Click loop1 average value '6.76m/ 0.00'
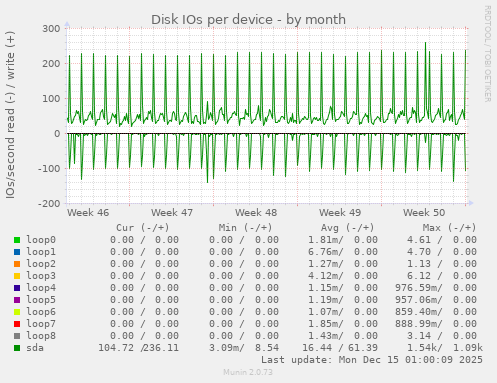Screen dimensions: 497x383 343,252
